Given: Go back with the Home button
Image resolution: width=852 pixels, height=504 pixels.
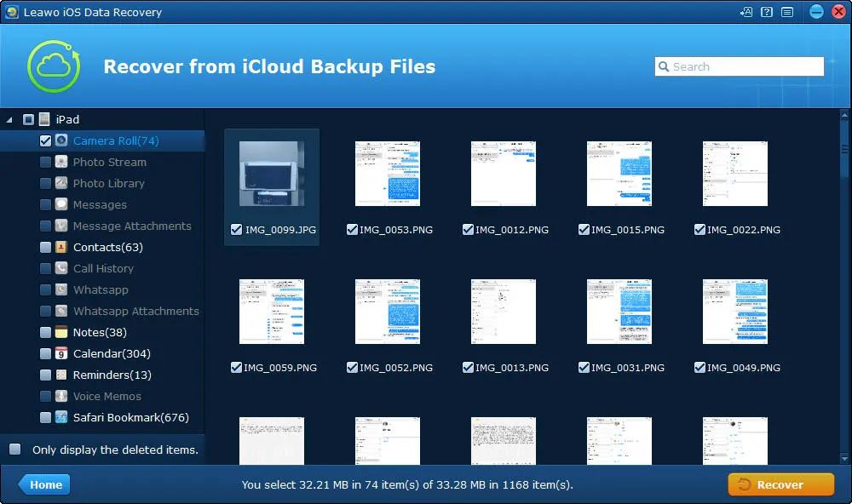Looking at the screenshot, I should tap(44, 484).
